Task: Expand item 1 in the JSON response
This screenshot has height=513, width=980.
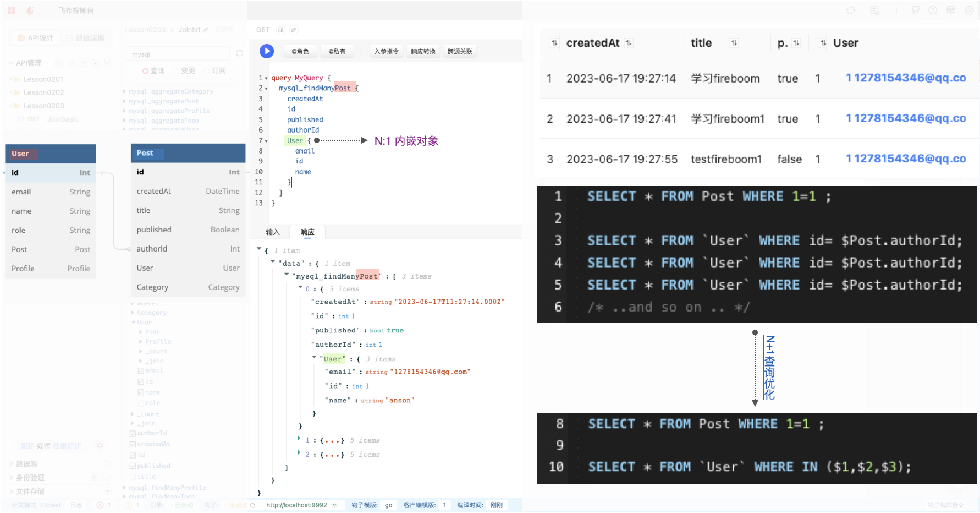Action: (299, 439)
